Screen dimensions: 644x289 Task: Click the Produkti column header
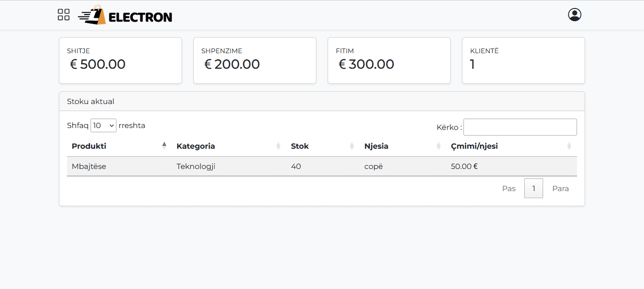[89, 146]
